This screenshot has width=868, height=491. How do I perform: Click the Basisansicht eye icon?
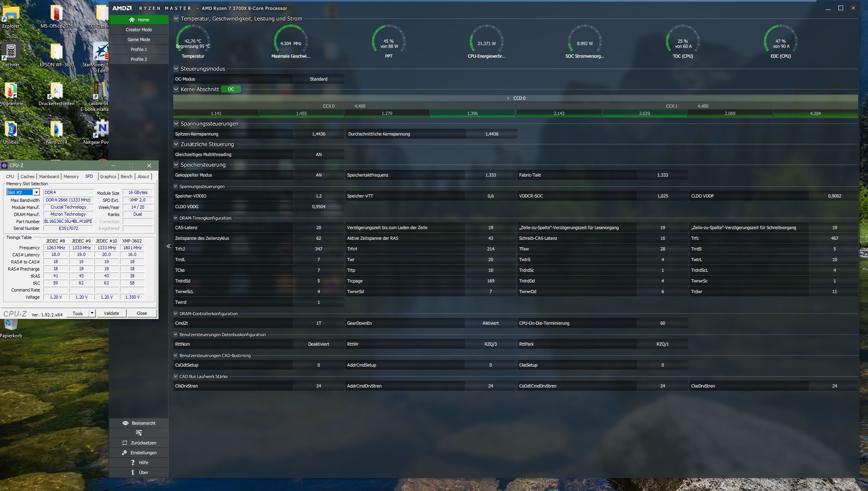coord(126,423)
